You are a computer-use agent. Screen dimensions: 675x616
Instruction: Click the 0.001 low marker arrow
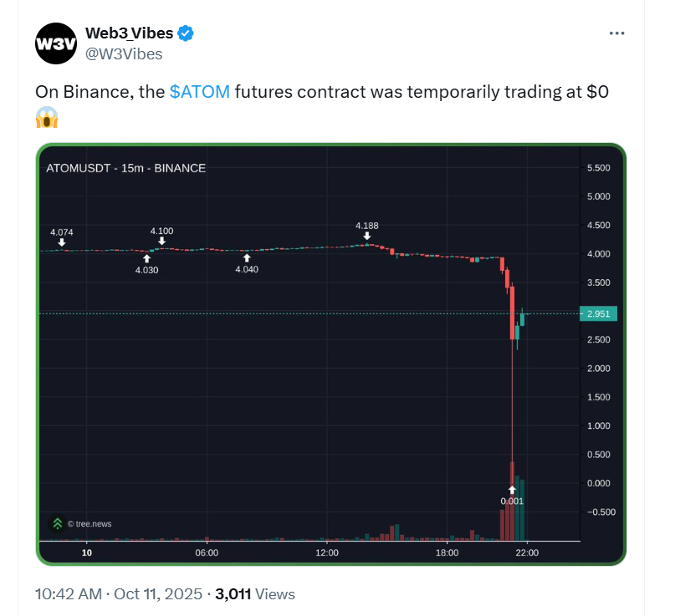(x=512, y=489)
